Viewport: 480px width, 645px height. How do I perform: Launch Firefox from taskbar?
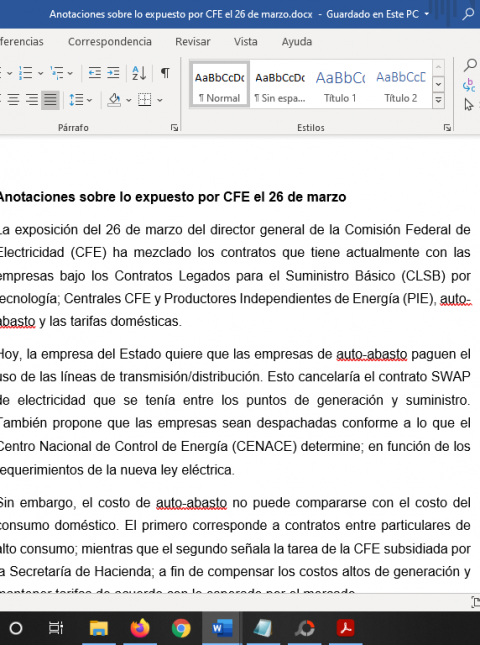coord(140,628)
